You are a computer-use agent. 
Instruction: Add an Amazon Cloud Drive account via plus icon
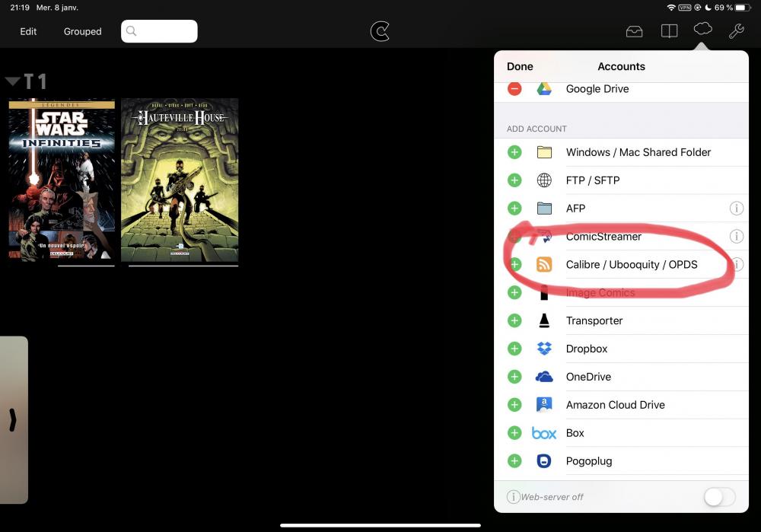pos(514,406)
